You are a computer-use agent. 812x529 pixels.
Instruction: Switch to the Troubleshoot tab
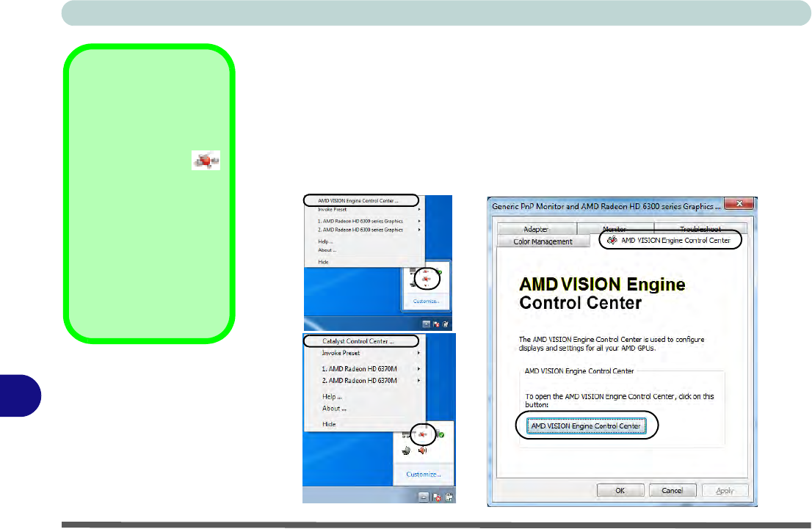[700, 229]
